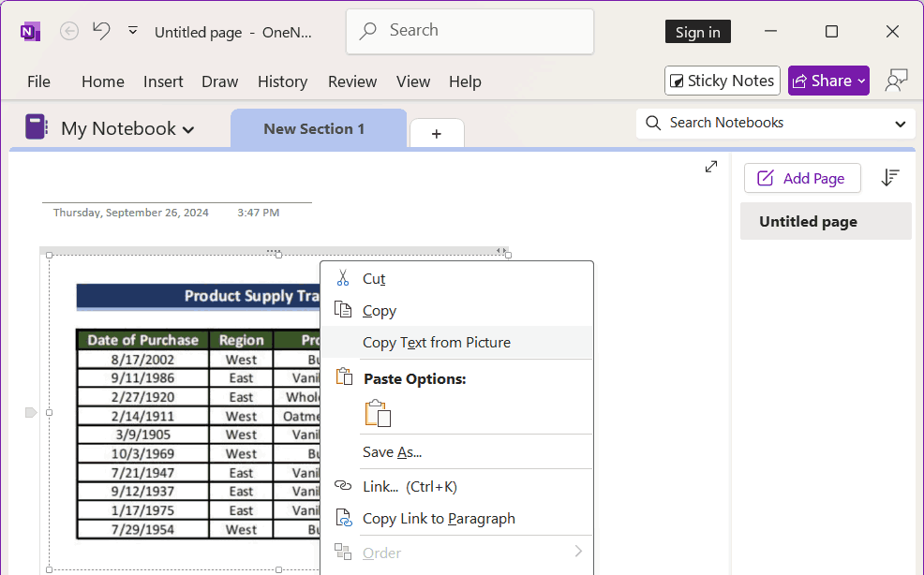Open the Draw ribbon tab
This screenshot has height=575, width=924.
click(220, 81)
